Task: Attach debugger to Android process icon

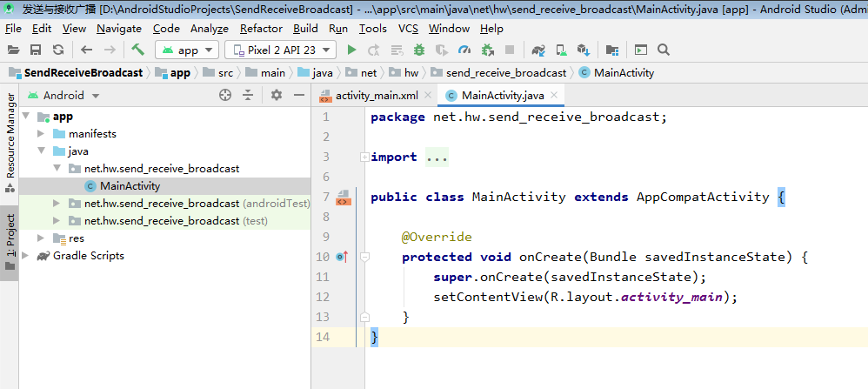Action: click(x=487, y=50)
